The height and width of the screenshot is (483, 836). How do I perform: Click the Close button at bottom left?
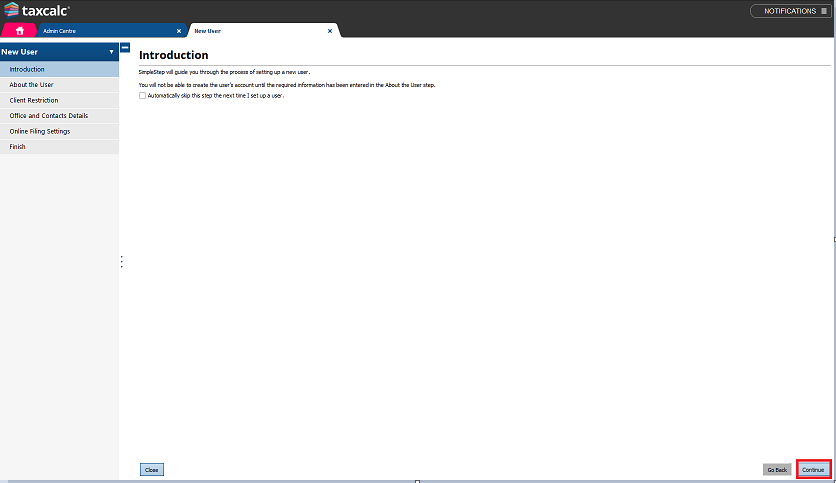point(151,469)
